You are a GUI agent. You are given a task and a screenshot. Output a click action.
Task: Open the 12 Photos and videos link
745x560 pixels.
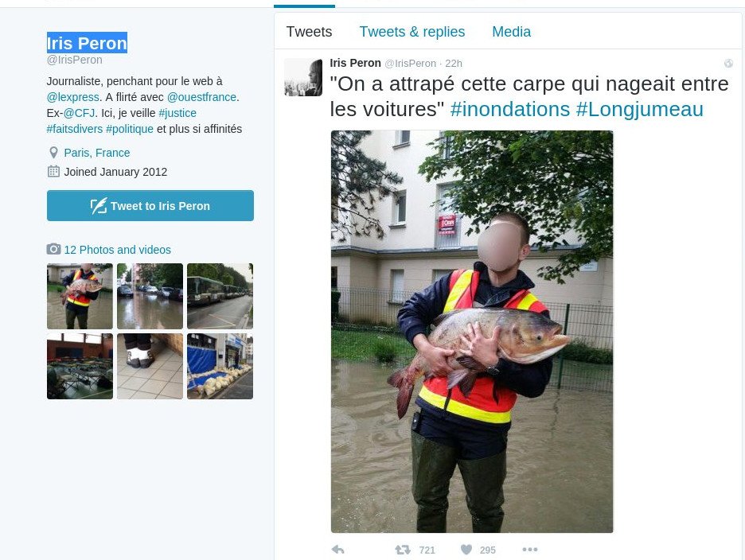[x=117, y=249]
